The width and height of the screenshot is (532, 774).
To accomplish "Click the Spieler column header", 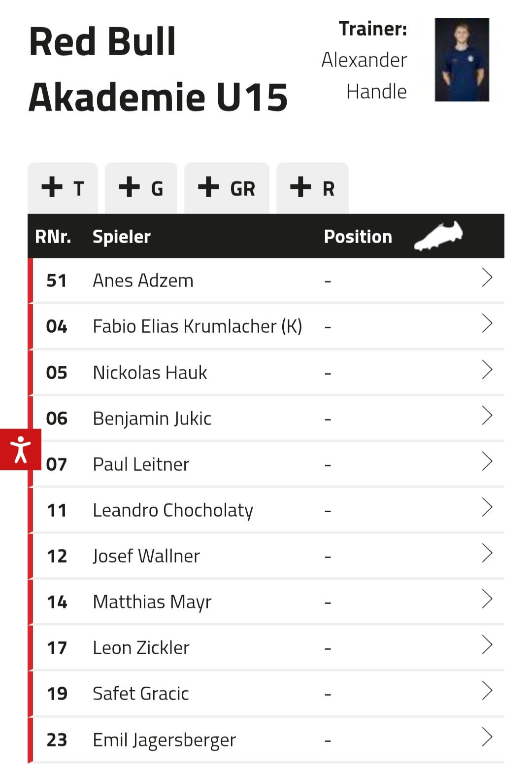I will pos(122,237).
